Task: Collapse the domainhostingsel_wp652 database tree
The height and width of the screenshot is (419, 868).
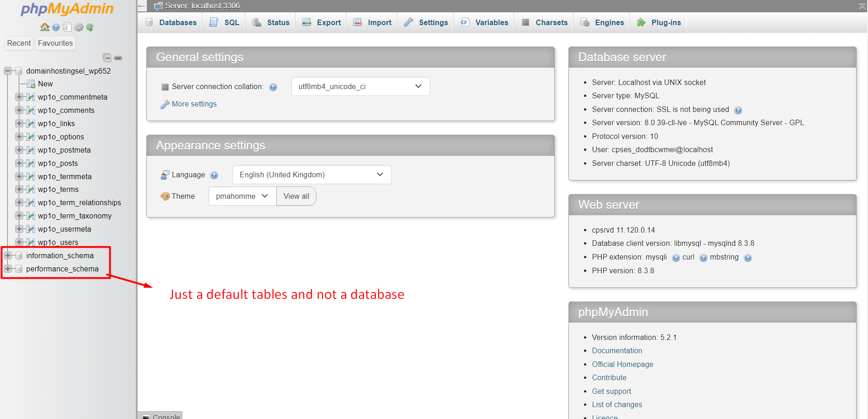Action: tap(8, 71)
